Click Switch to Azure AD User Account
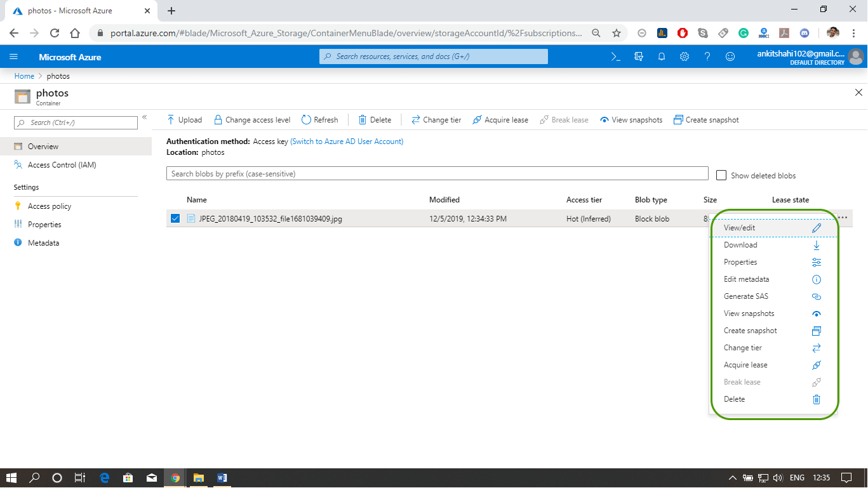 coord(347,142)
